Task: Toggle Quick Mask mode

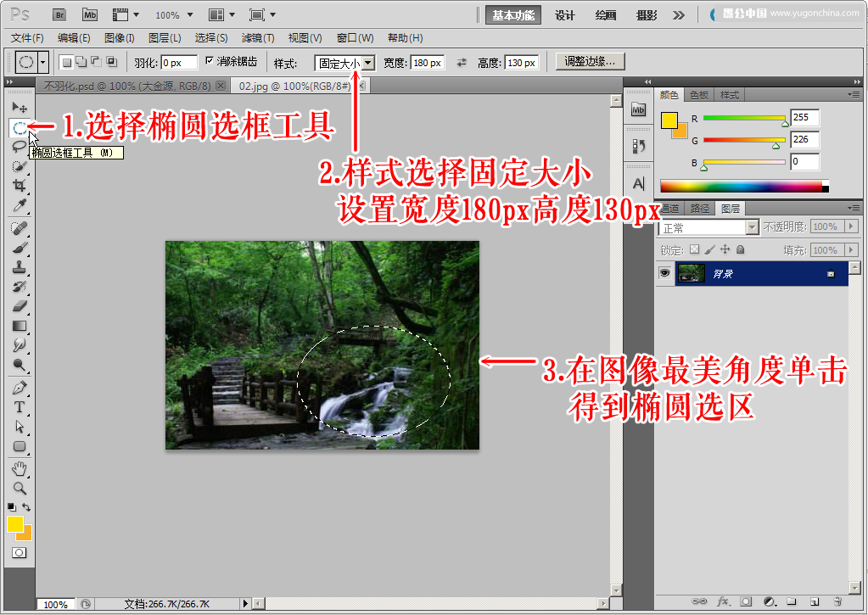Action: point(20,552)
